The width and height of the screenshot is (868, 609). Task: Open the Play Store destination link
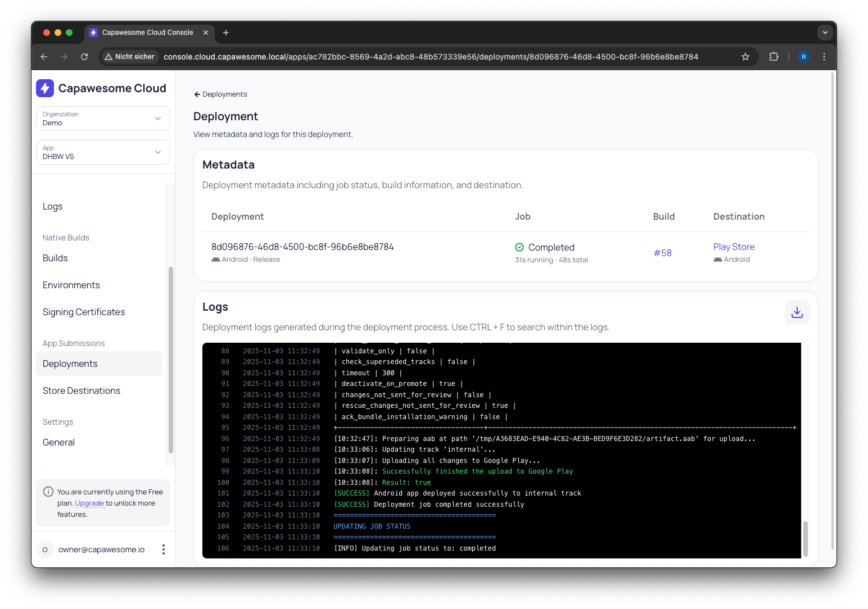(734, 247)
